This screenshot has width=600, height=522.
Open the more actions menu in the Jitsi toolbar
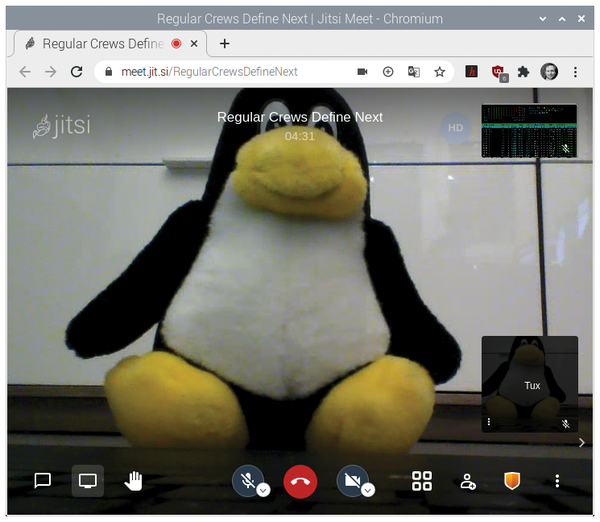coord(557,481)
